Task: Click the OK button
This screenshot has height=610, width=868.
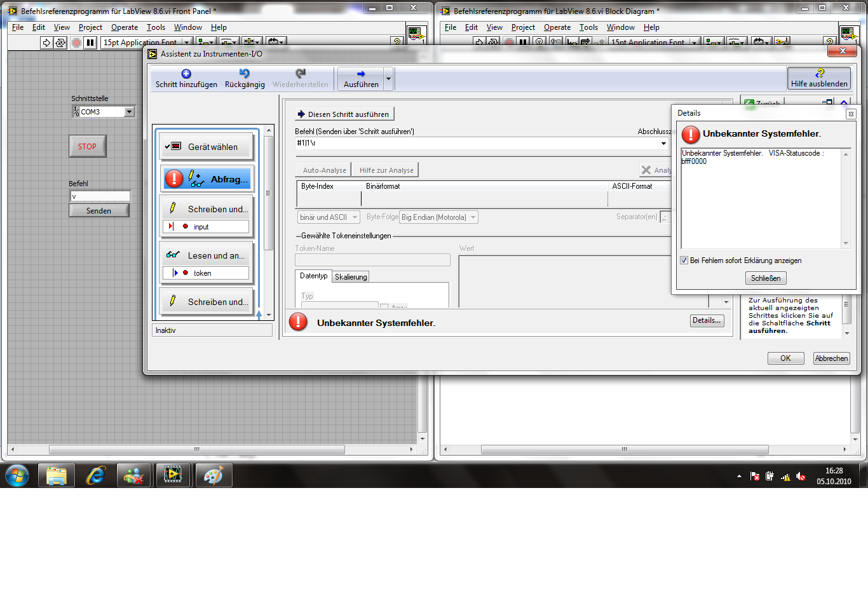Action: (x=785, y=358)
